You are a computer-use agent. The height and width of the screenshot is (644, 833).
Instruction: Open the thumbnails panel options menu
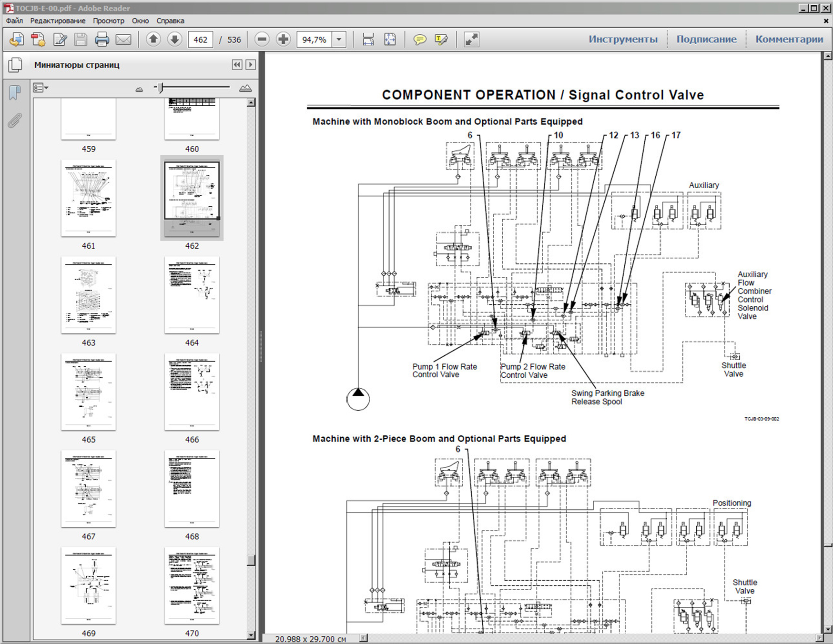[x=41, y=88]
